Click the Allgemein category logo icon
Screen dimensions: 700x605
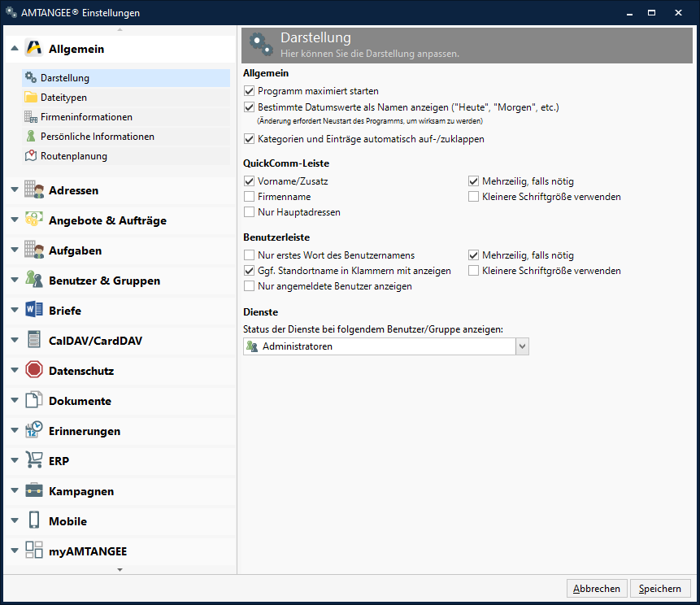(x=33, y=48)
